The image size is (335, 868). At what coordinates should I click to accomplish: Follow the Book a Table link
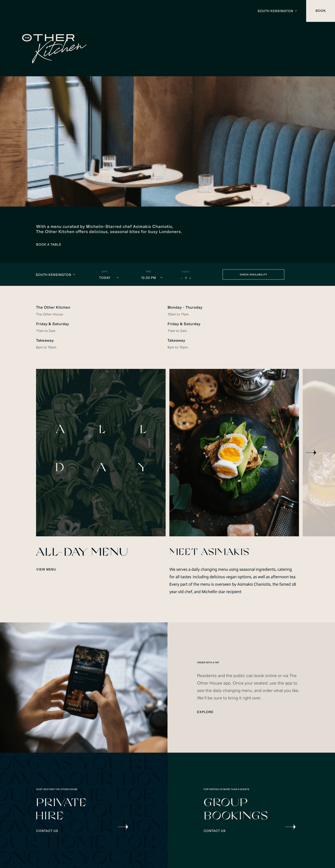tap(49, 244)
